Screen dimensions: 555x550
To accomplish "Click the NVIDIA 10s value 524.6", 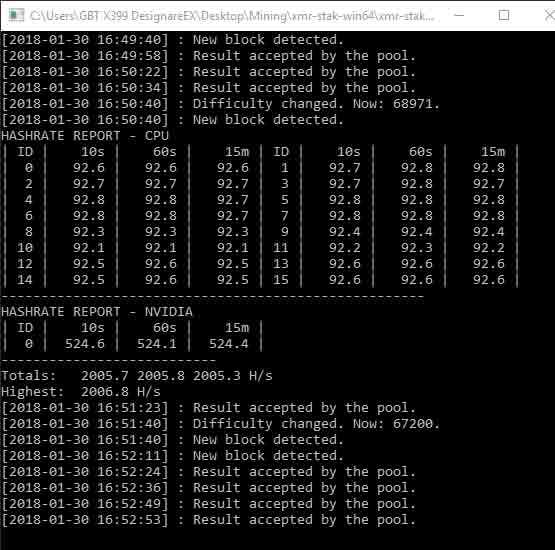I will point(85,344).
